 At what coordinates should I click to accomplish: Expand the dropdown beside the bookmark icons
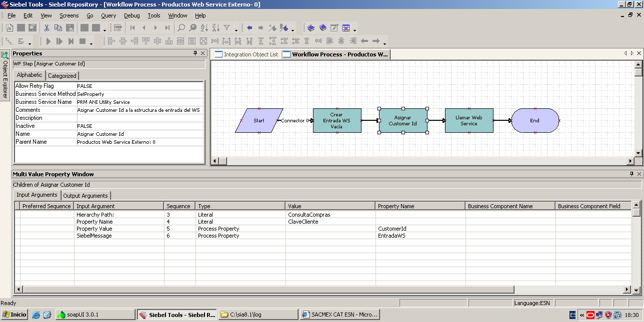354,29
